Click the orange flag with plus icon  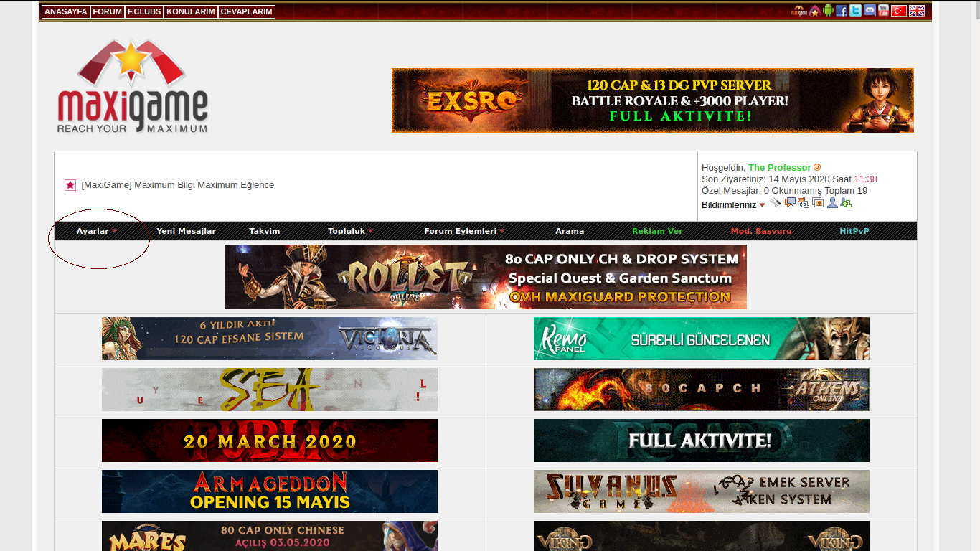(804, 202)
